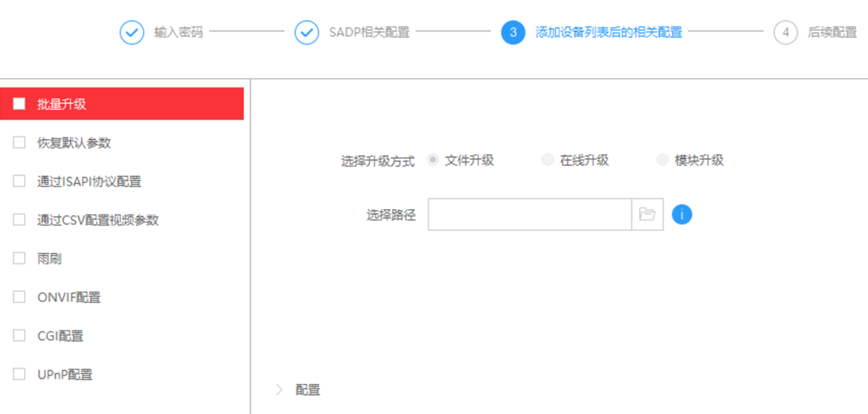Open the 批量升级 sidebar item
The height and width of the screenshot is (414, 868).
click(x=122, y=104)
